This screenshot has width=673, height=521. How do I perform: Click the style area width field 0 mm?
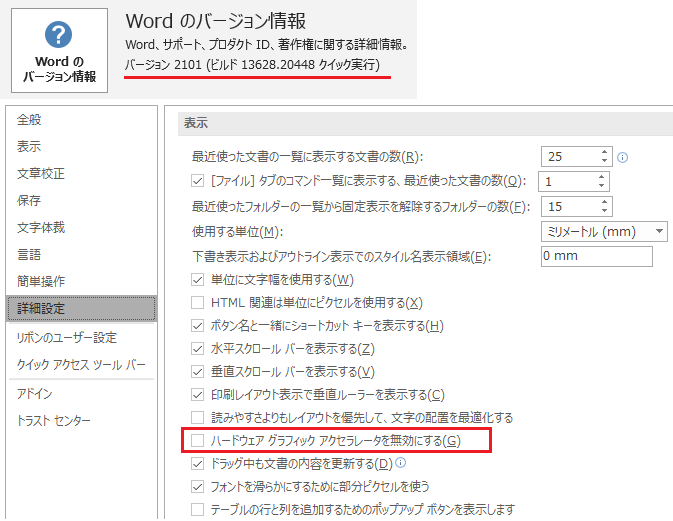click(x=597, y=256)
